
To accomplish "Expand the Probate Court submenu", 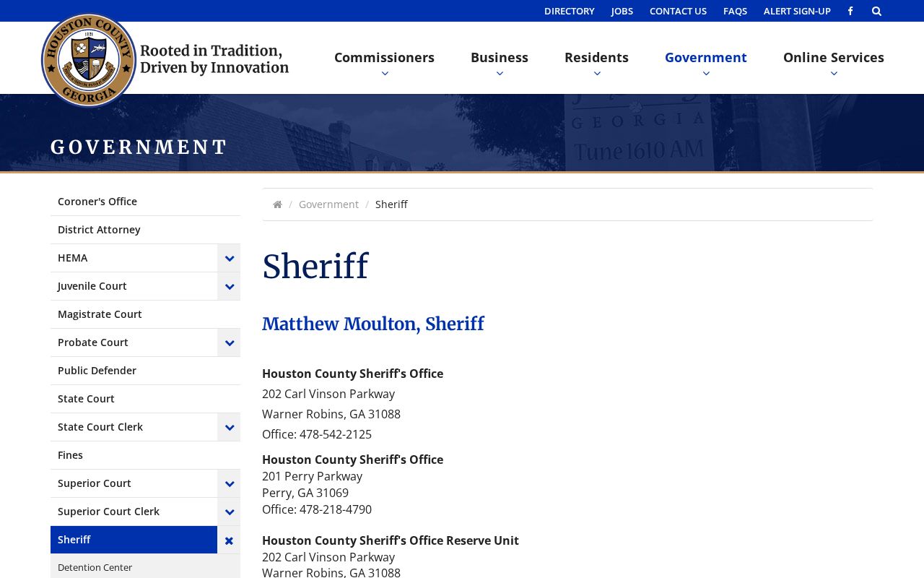I will pos(229,342).
